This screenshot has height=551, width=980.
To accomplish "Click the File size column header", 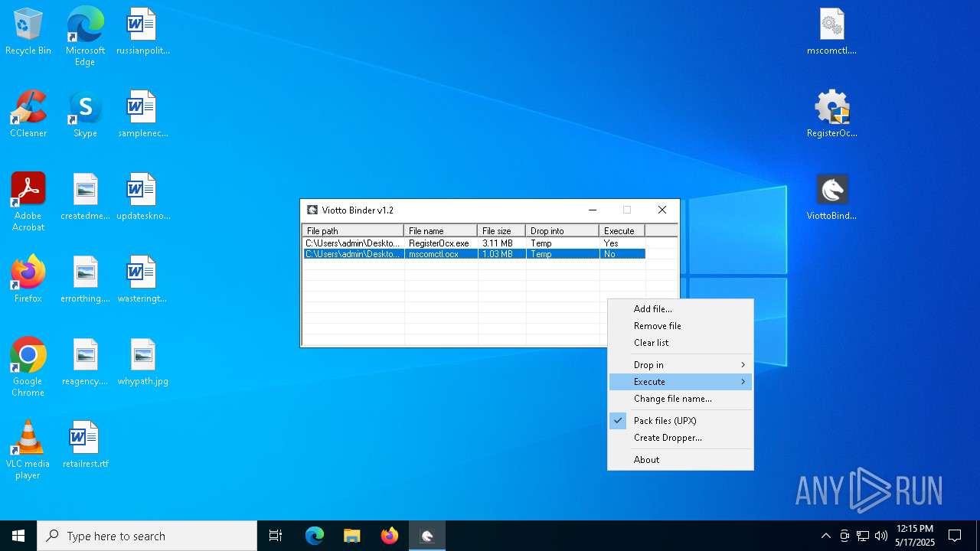I will click(501, 230).
